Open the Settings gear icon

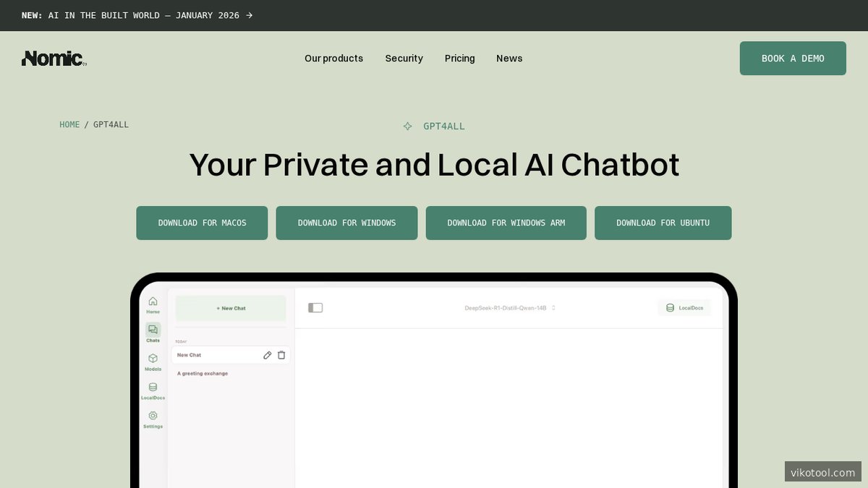click(x=153, y=416)
